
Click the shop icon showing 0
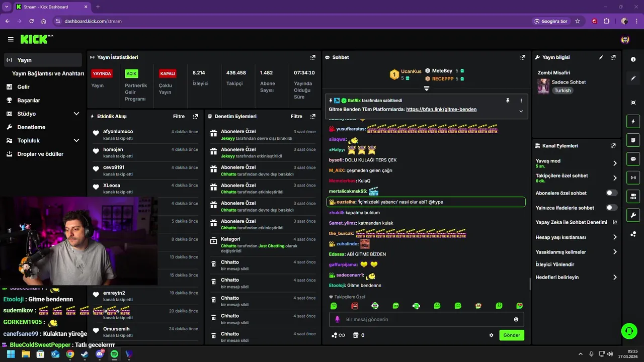pos(359,335)
